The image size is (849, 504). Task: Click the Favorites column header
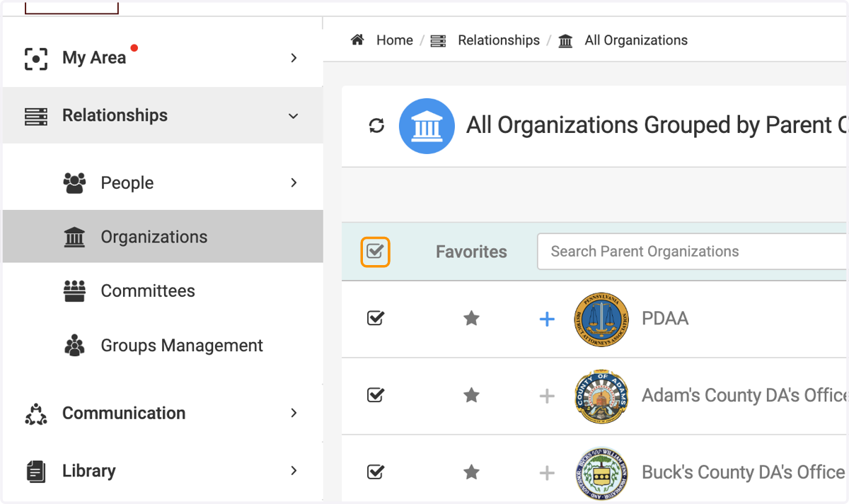click(471, 252)
